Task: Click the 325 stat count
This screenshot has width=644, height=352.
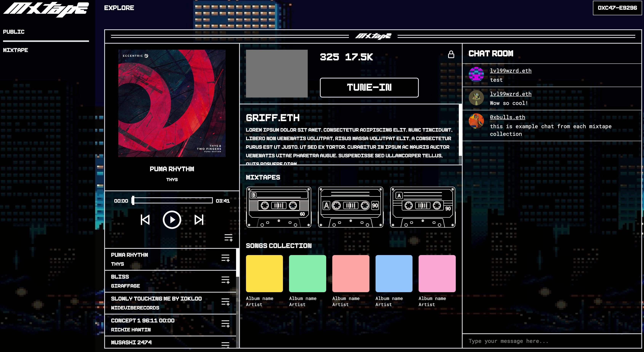Action: (329, 57)
